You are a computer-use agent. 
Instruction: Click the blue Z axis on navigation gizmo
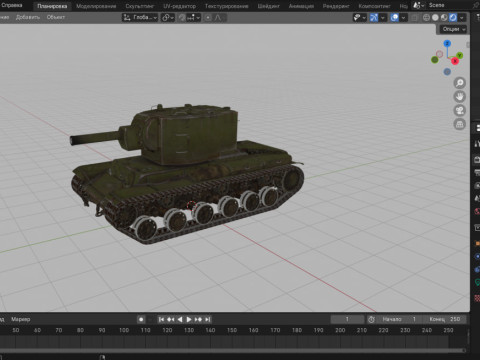click(x=447, y=43)
